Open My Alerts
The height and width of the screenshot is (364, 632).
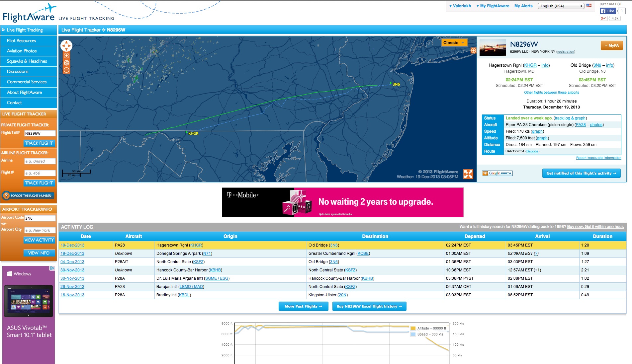pos(523,6)
